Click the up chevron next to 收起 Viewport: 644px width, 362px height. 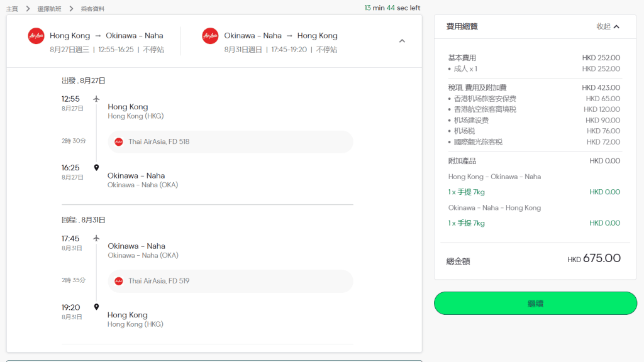pyautogui.click(x=616, y=26)
